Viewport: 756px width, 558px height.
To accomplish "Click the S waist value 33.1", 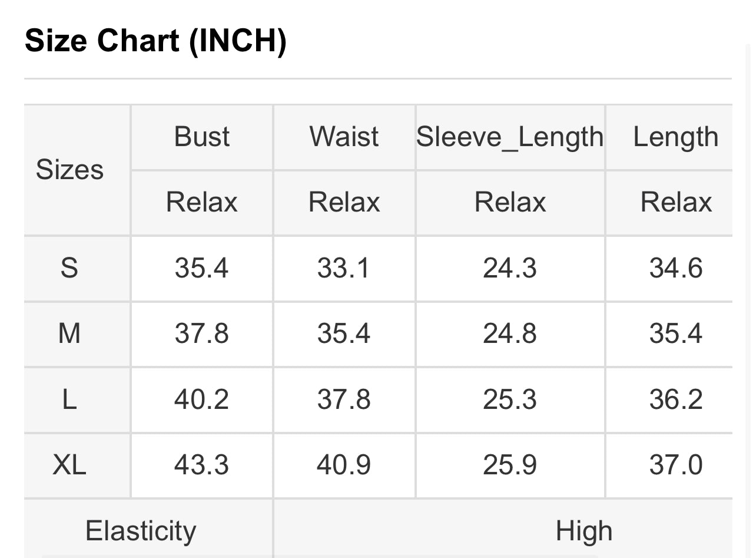I will [x=344, y=268].
